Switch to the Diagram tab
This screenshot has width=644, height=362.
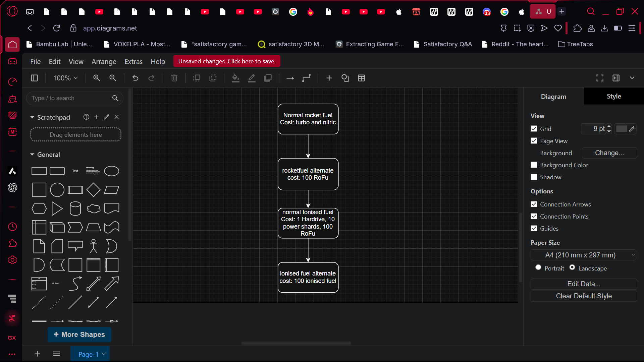553,97
